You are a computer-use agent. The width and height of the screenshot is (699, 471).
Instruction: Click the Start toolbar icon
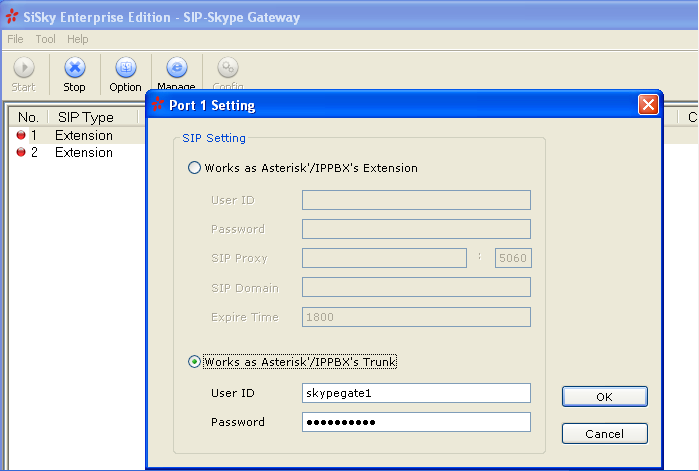[23, 68]
